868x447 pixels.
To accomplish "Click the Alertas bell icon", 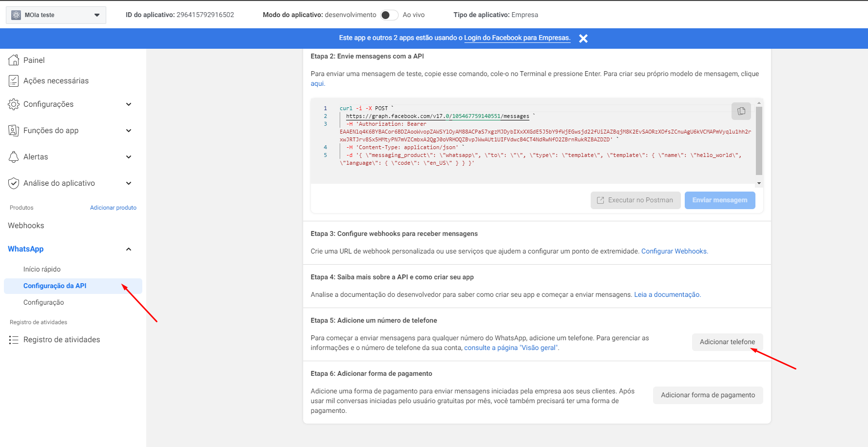I will click(x=14, y=157).
